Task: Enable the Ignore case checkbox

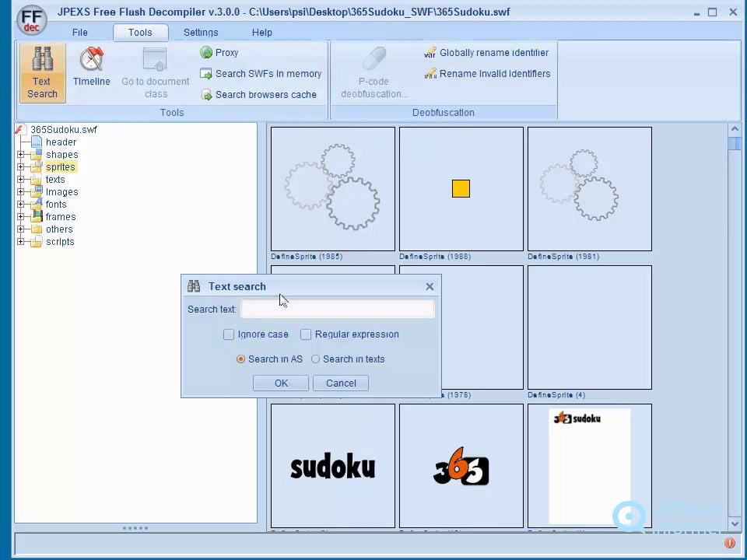Action: tap(229, 334)
